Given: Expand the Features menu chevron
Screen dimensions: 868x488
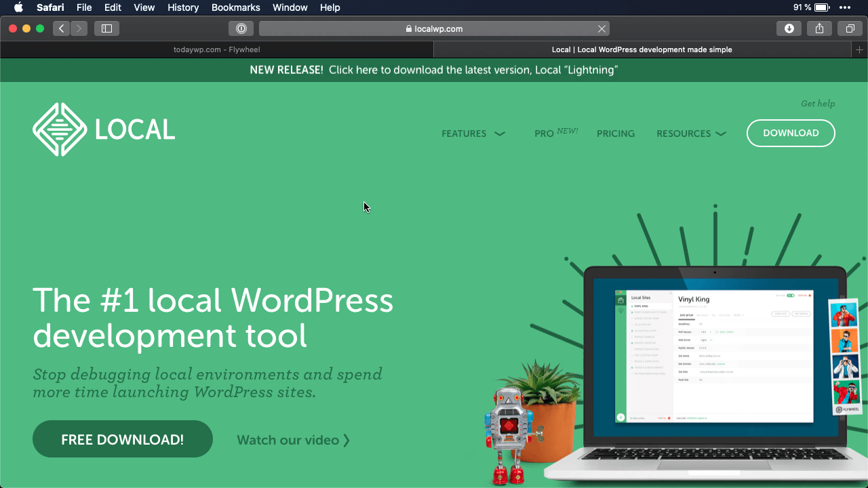Looking at the screenshot, I should point(500,134).
